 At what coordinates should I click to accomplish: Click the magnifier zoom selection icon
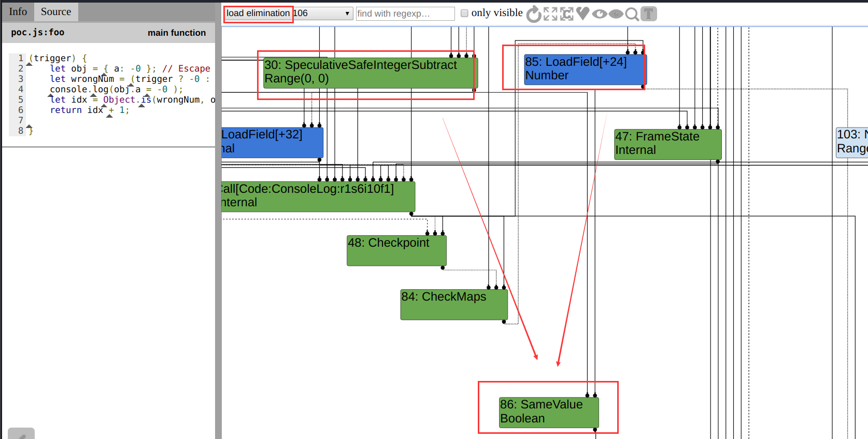tap(632, 14)
